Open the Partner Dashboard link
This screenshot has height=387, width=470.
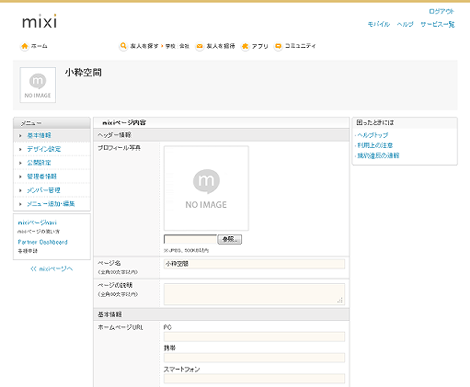tap(43, 242)
